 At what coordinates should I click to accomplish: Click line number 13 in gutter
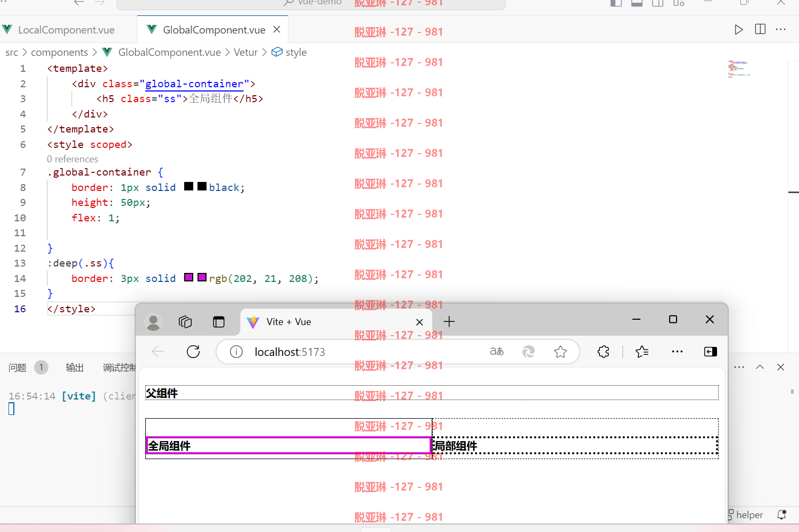[20, 263]
